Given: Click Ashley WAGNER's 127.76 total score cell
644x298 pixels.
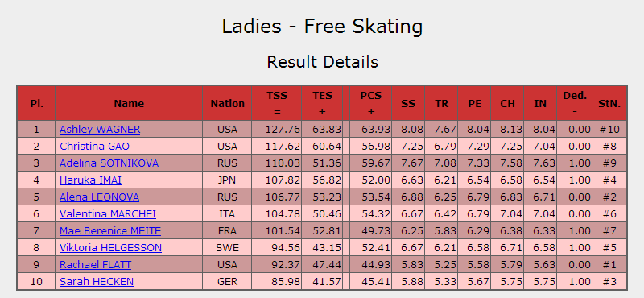Looking at the screenshot, I should click(x=277, y=130).
